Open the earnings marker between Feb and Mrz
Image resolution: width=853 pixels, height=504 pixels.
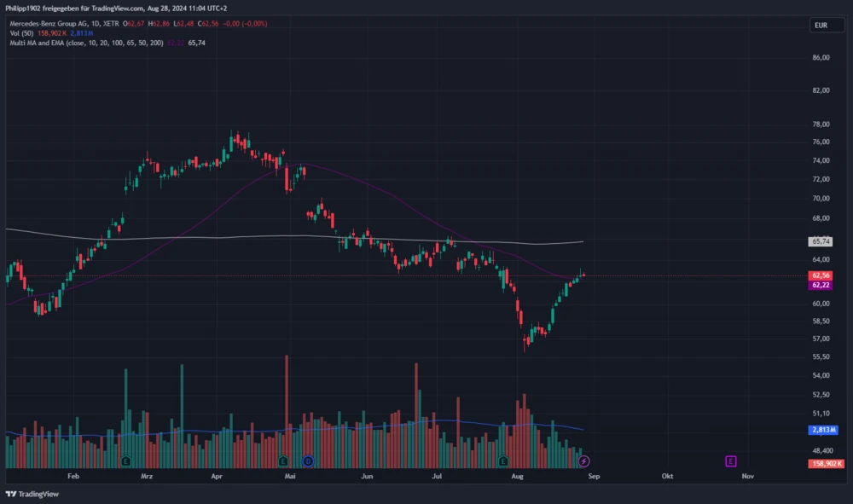pyautogui.click(x=126, y=461)
